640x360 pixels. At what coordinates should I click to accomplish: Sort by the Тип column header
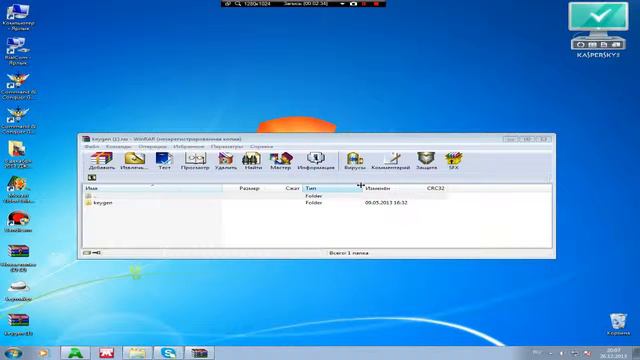click(x=332, y=188)
